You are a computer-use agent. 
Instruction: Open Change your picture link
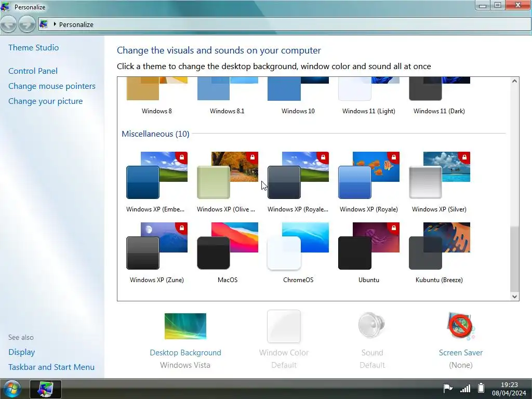pos(46,101)
